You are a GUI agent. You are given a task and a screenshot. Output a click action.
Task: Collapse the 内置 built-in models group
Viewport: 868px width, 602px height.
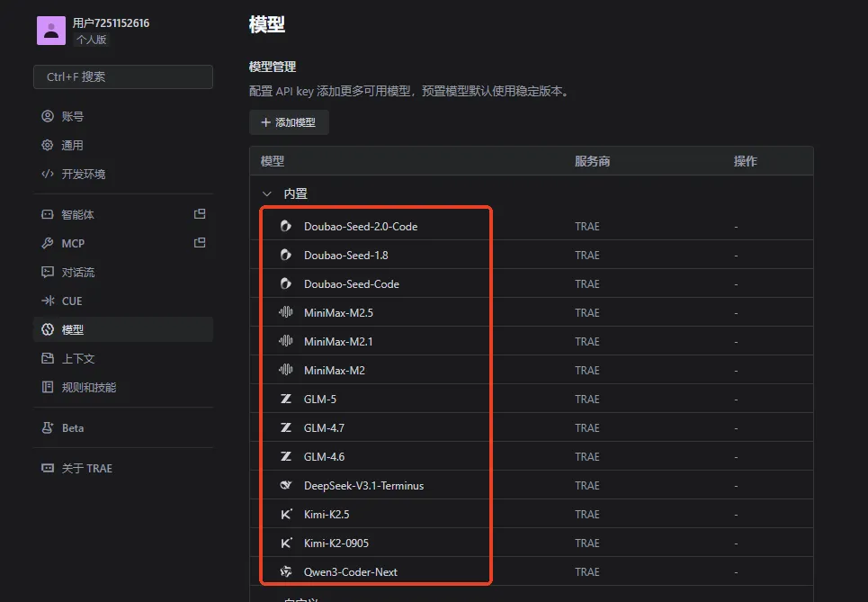tap(267, 193)
